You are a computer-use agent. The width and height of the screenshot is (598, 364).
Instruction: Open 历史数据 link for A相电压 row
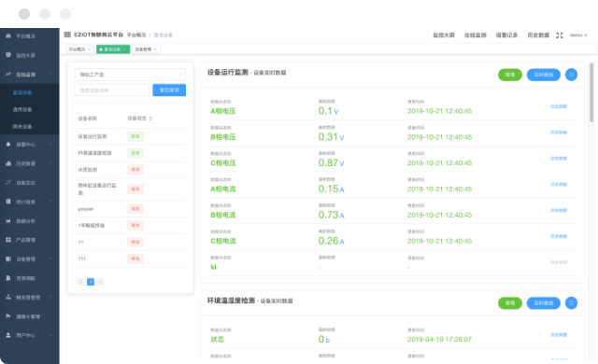click(x=559, y=106)
